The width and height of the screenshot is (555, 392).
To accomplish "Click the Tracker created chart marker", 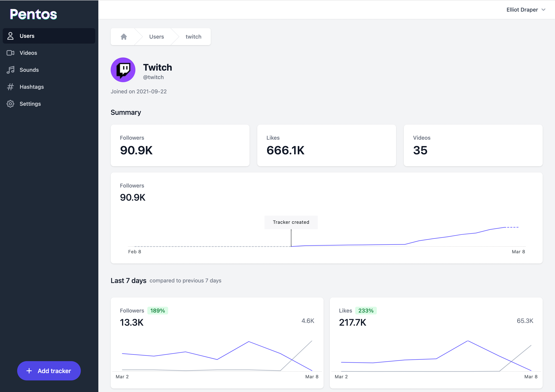I will [291, 222].
